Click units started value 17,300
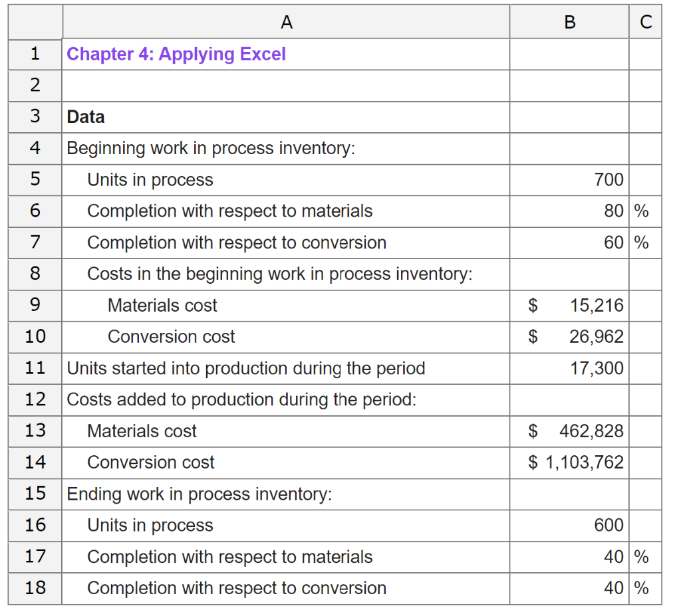This screenshot has height=616, width=681. [569, 369]
